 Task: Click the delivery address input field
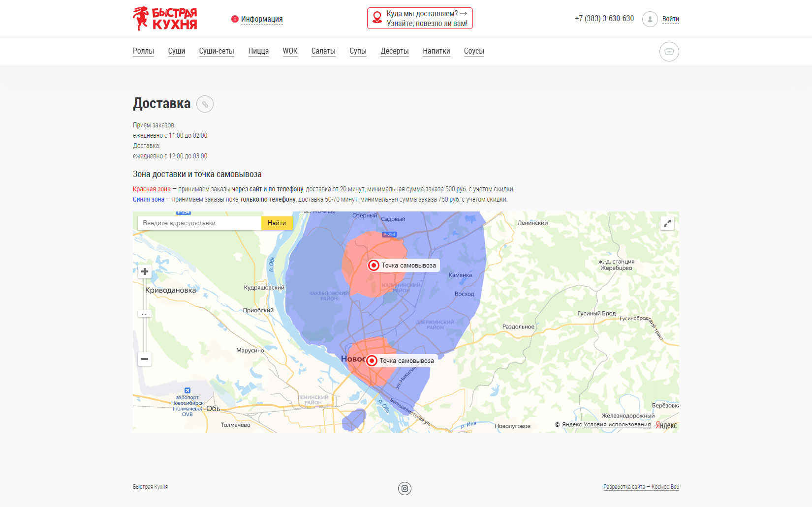point(199,223)
